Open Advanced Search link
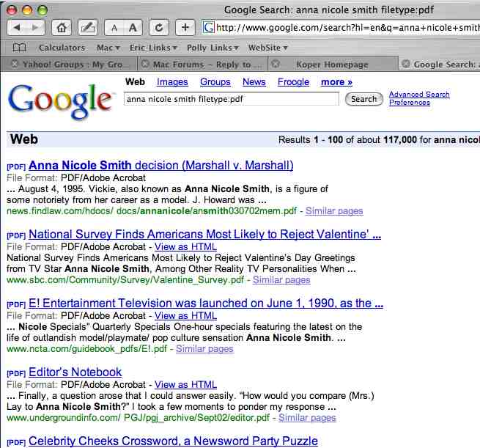The image size is (480, 448). (x=419, y=95)
